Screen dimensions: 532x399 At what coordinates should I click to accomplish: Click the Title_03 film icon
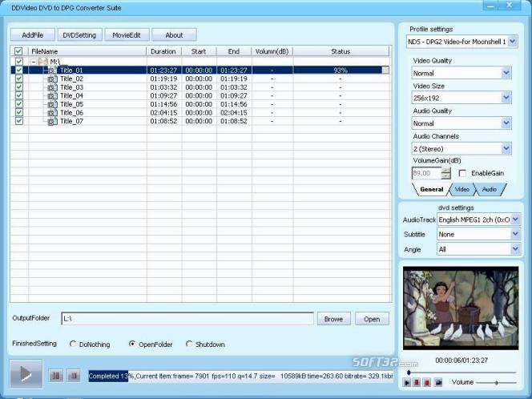coord(53,87)
